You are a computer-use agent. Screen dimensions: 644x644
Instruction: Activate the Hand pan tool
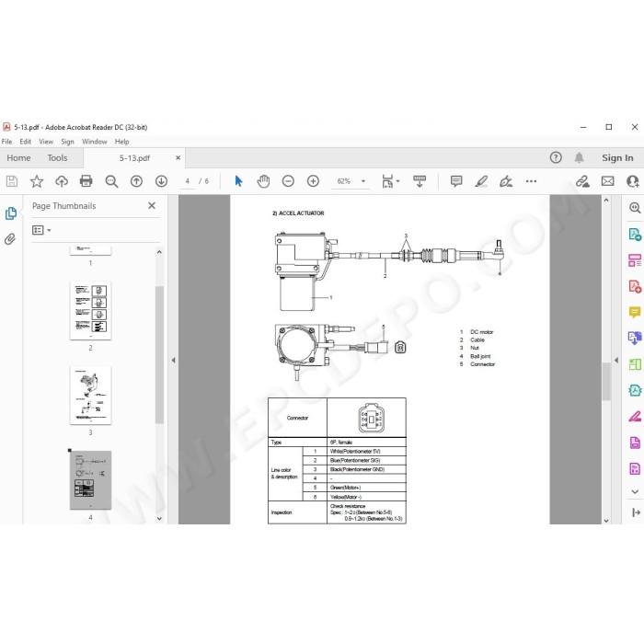(263, 181)
